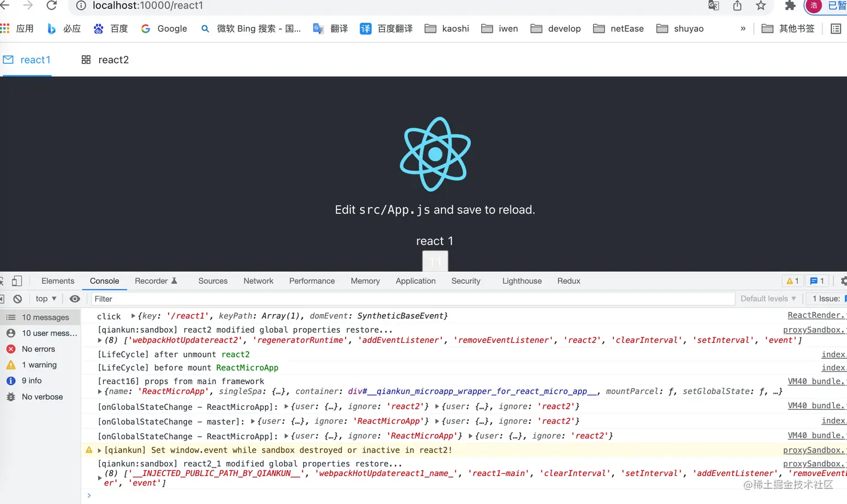Screen dimensions: 847x504
Task: Select the react1 menu tab
Action: (26, 60)
